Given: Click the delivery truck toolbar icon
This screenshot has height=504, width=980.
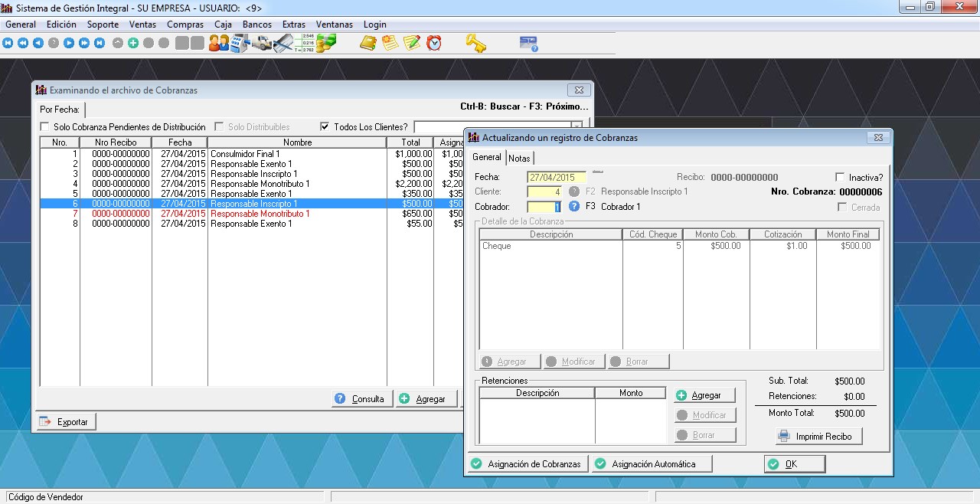Looking at the screenshot, I should (263, 43).
